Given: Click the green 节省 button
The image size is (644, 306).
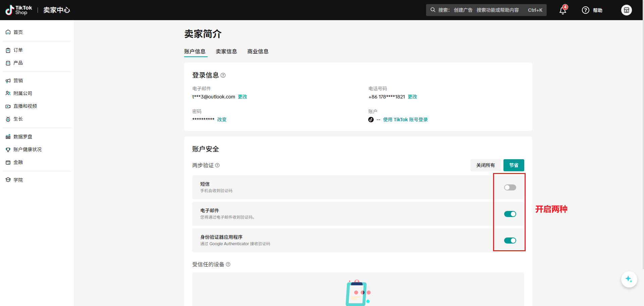Looking at the screenshot, I should point(514,165).
